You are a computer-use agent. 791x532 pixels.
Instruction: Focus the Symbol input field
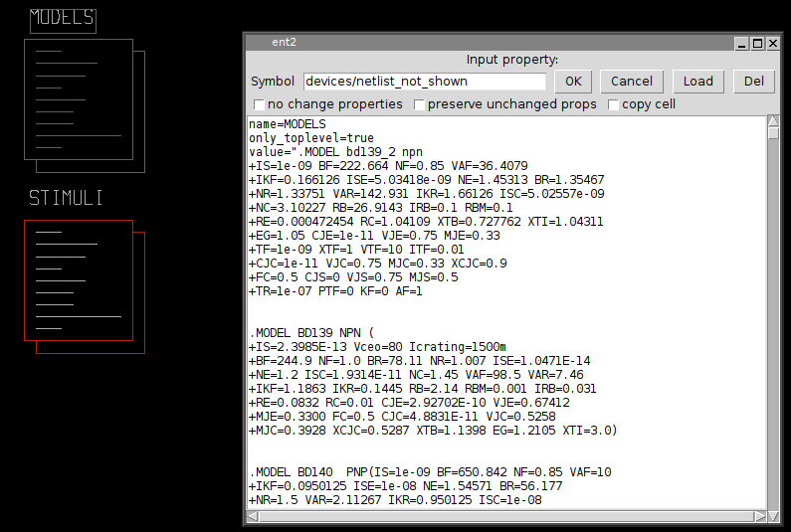[425, 82]
